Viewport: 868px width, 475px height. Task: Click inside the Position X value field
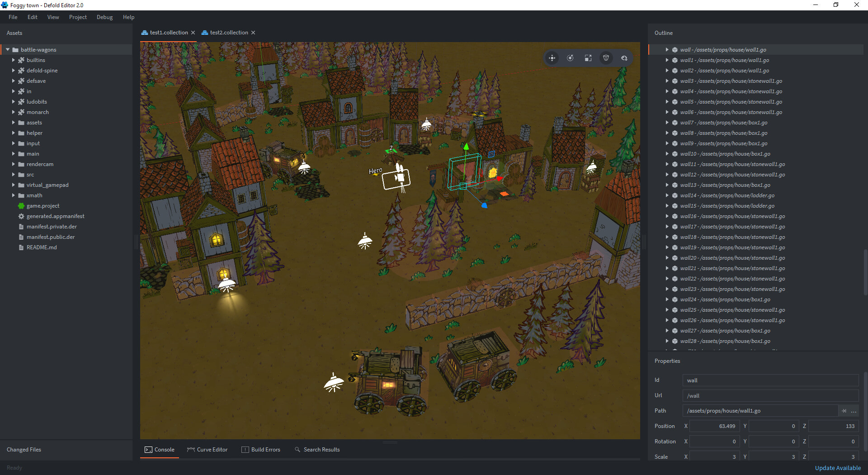click(714, 426)
